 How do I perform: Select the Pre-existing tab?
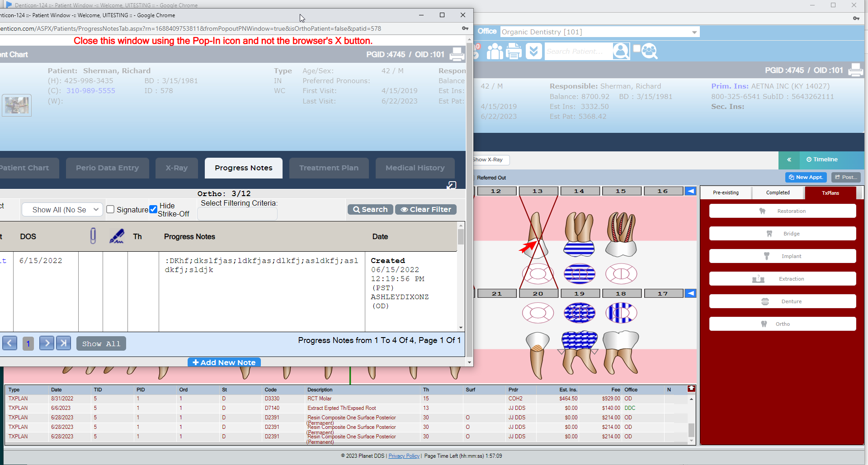point(726,193)
